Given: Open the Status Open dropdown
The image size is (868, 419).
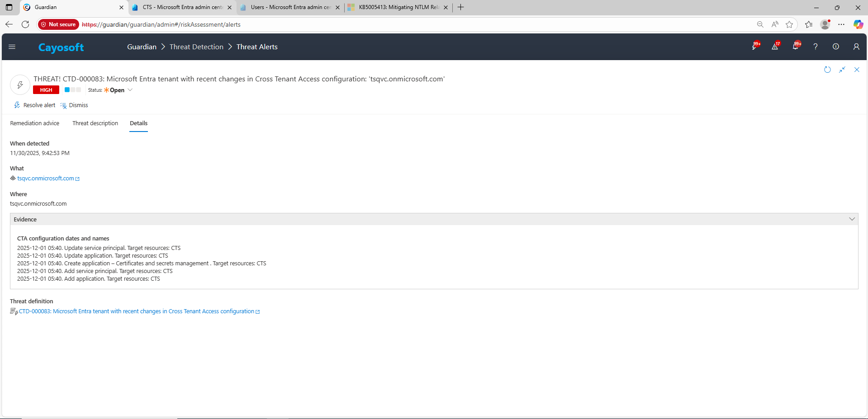Looking at the screenshot, I should [x=118, y=90].
